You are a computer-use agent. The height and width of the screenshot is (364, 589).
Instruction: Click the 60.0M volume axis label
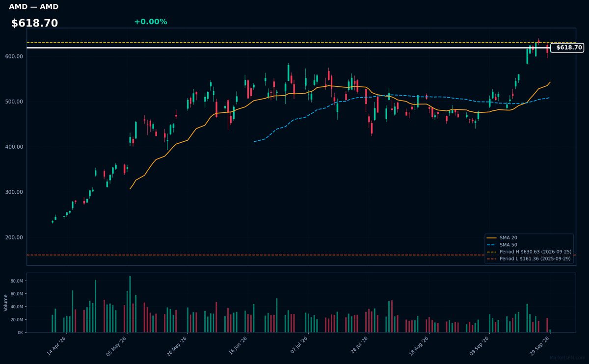pyautogui.click(x=17, y=294)
